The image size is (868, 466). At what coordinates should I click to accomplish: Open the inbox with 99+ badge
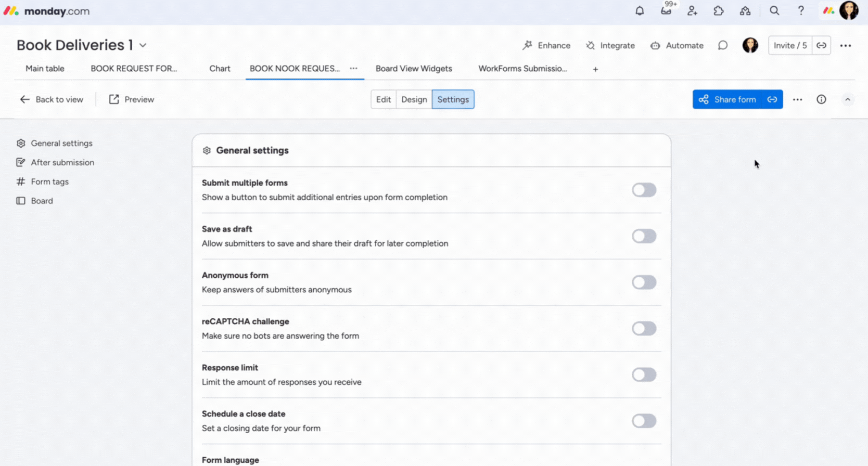666,10
